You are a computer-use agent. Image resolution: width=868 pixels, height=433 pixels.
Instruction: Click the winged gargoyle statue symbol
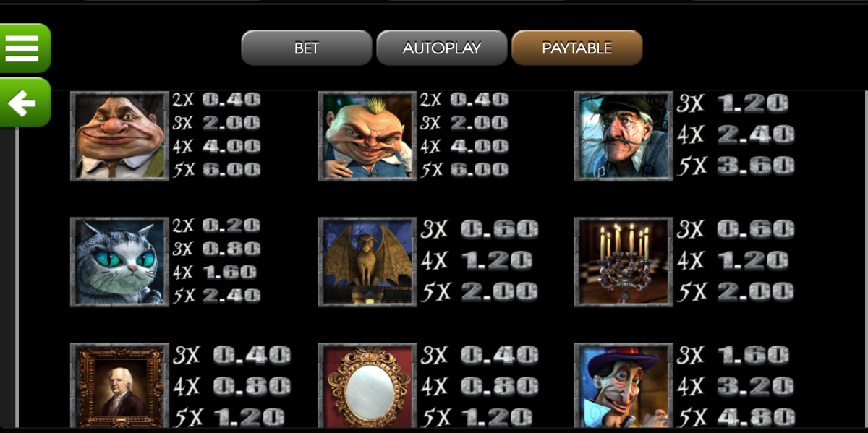[367, 262]
